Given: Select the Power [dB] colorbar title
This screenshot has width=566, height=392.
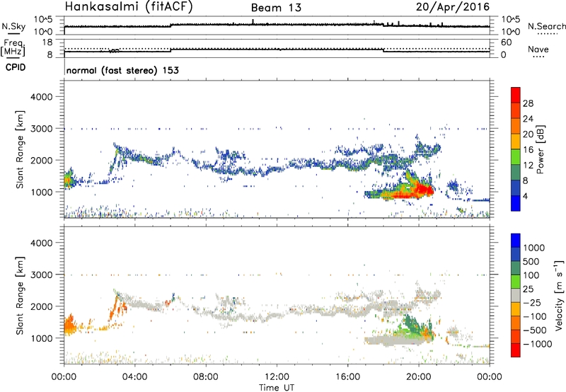Looking at the screenshot, I should point(540,149).
